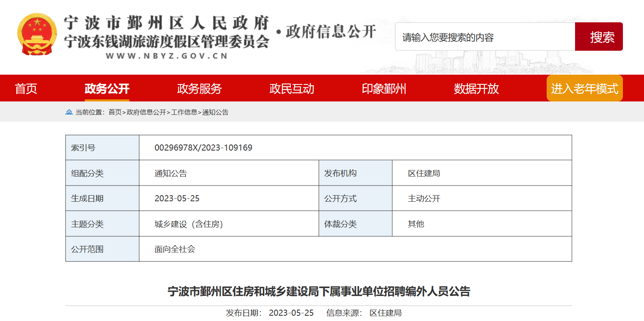Click the 城乡建设（含住房）value cell
This screenshot has height=321, width=644.
coord(229,224)
